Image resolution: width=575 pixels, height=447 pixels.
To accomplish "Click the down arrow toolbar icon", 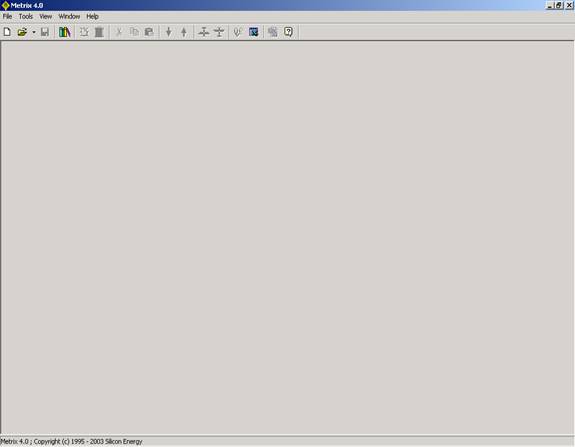I will 169,32.
